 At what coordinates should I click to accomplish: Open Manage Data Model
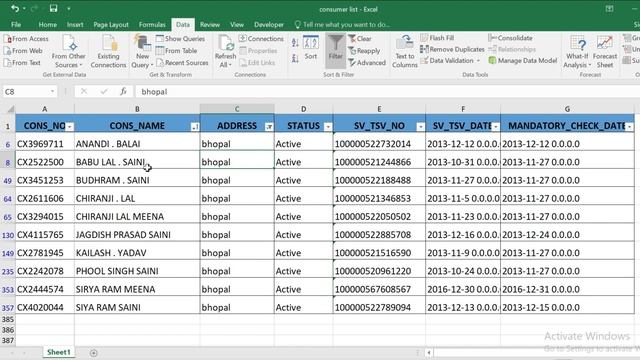[x=523, y=61]
